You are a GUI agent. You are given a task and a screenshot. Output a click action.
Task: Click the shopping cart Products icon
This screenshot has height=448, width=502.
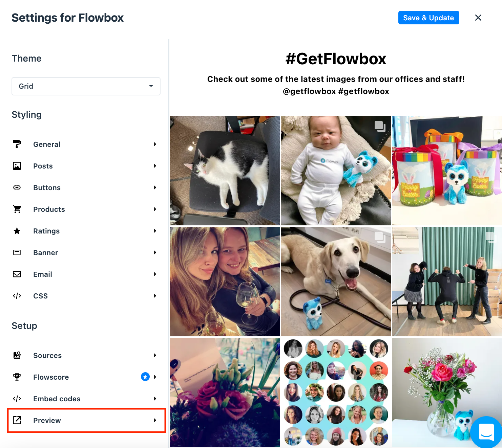tap(17, 209)
